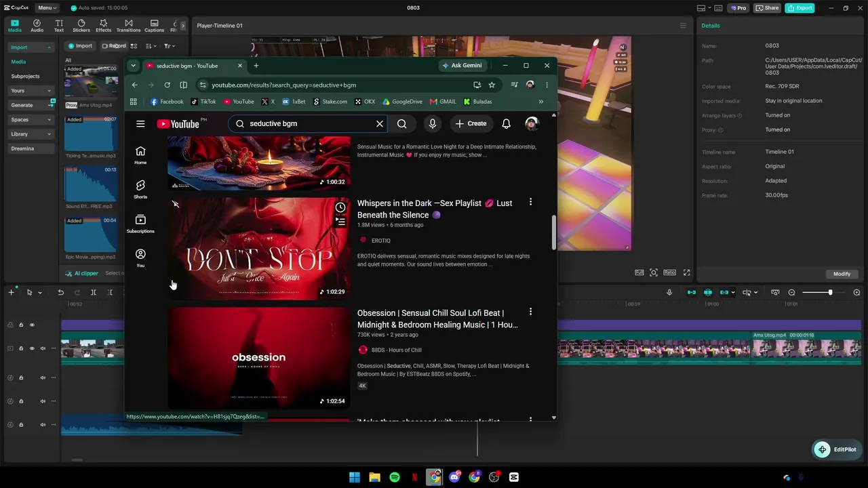The image size is (868, 488).
Task: Open the Audio panel in CapCut
Action: (x=37, y=26)
